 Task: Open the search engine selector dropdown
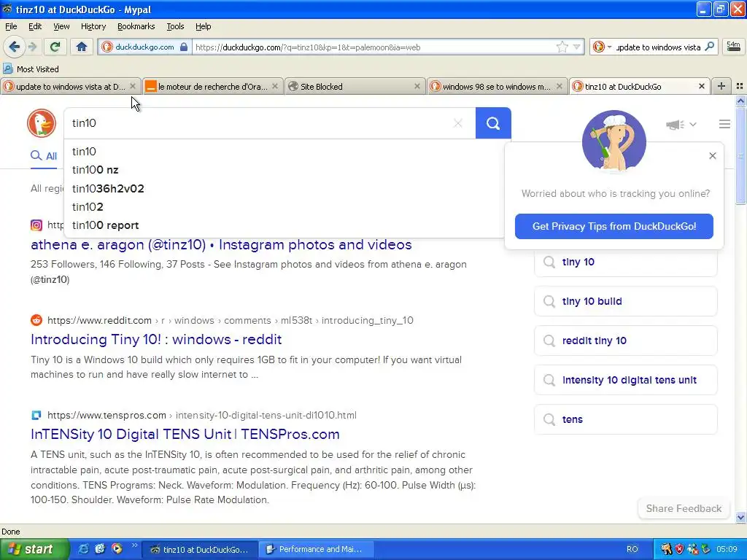pyautogui.click(x=602, y=47)
